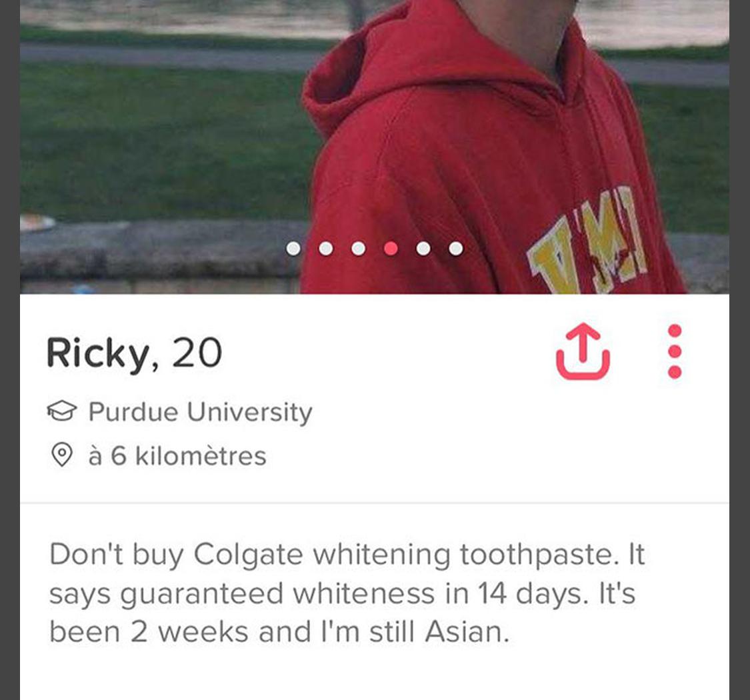
Task: Click the age 20 text
Action: (197, 353)
